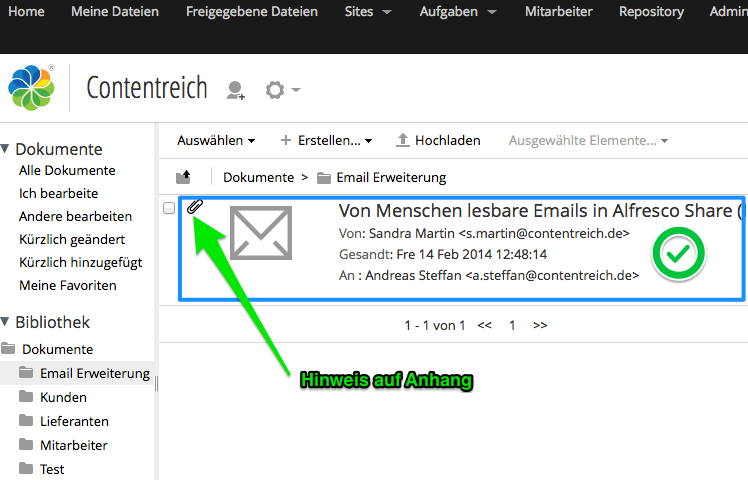Image resolution: width=748 pixels, height=480 pixels.
Task: Click Meine Dateien in the top navigation
Action: [115, 12]
